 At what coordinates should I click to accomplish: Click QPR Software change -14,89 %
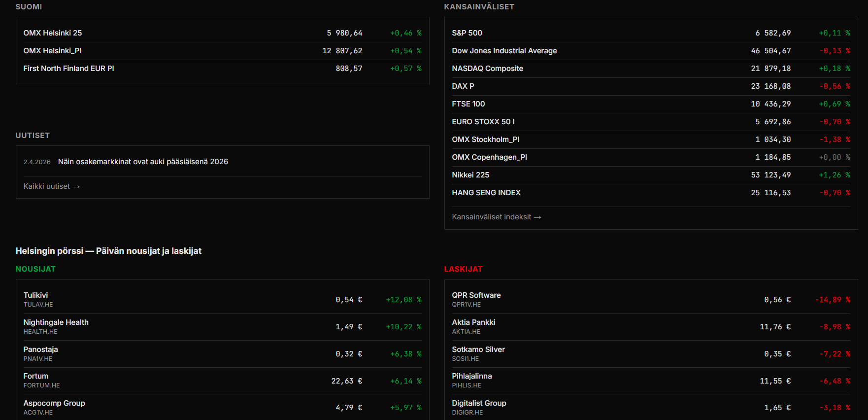click(x=833, y=300)
